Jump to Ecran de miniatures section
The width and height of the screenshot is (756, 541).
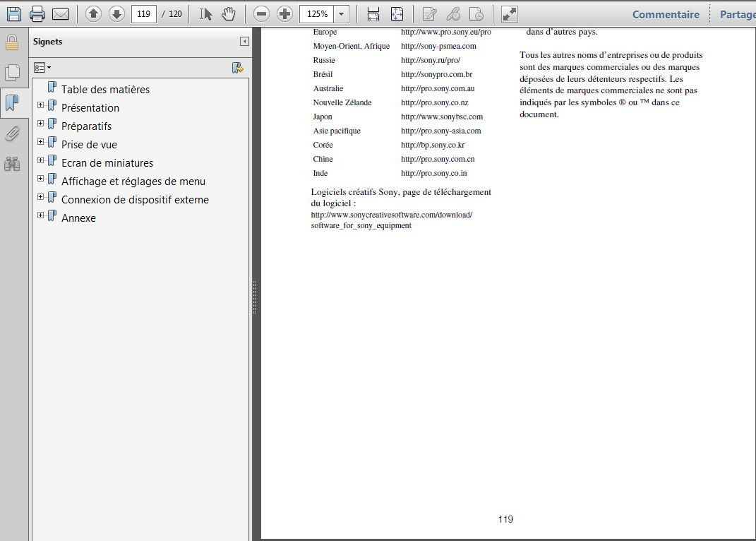[107, 162]
